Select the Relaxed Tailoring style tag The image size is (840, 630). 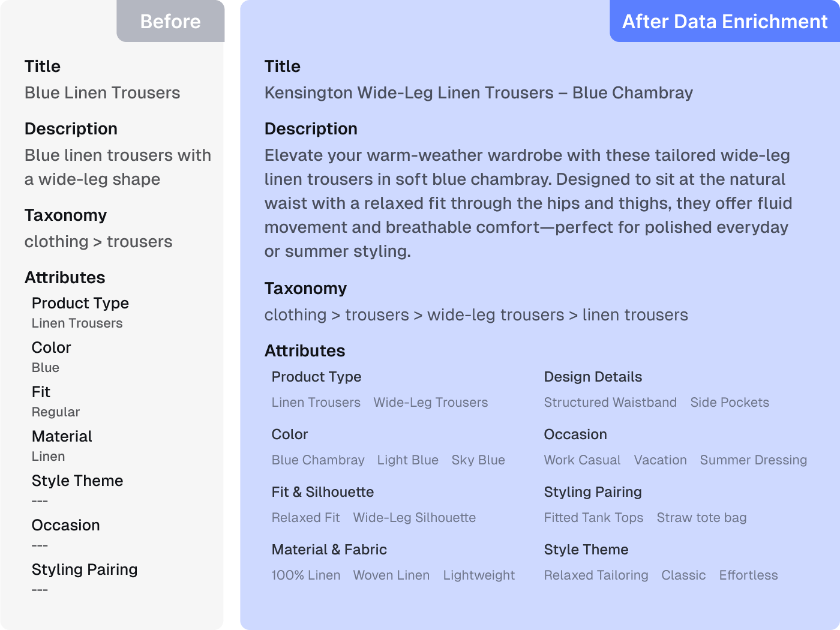596,575
